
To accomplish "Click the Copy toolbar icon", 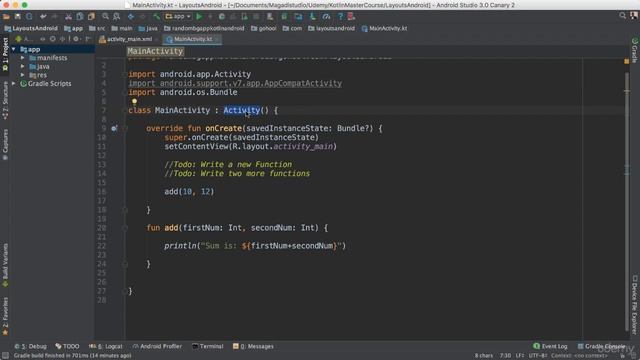I will 80,17.
